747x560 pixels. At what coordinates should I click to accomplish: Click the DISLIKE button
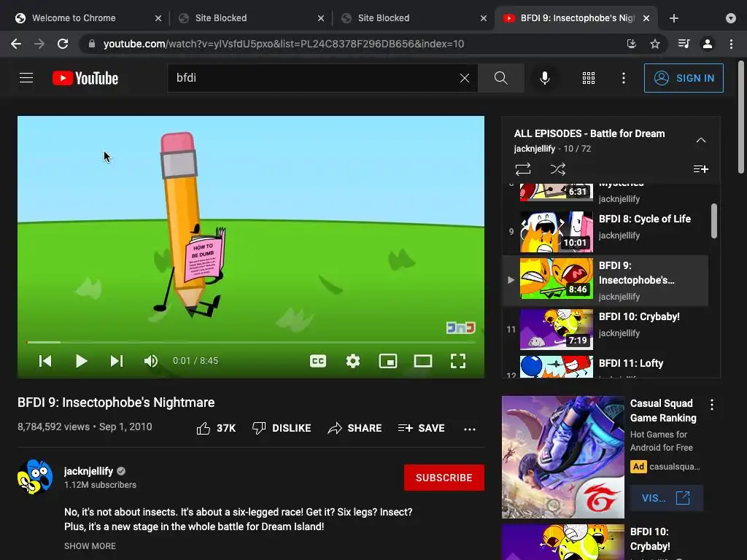(x=282, y=428)
